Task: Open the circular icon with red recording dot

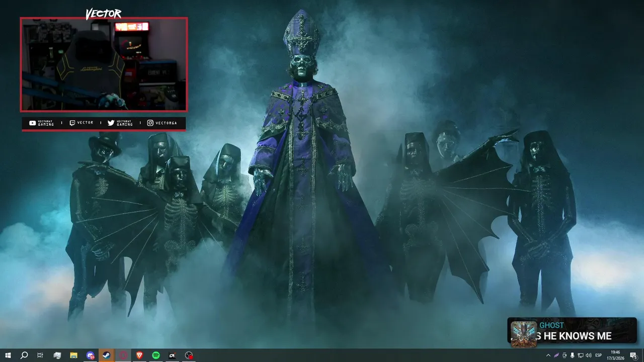Action: click(189, 355)
